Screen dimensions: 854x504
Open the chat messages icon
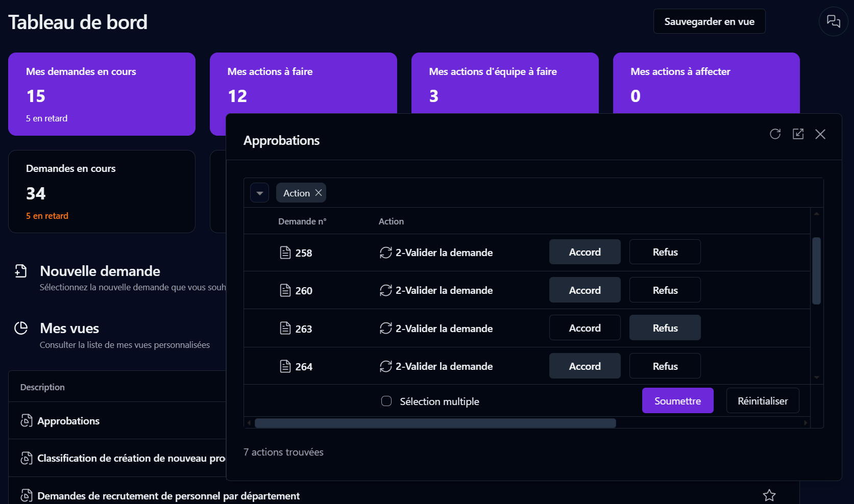coord(833,21)
